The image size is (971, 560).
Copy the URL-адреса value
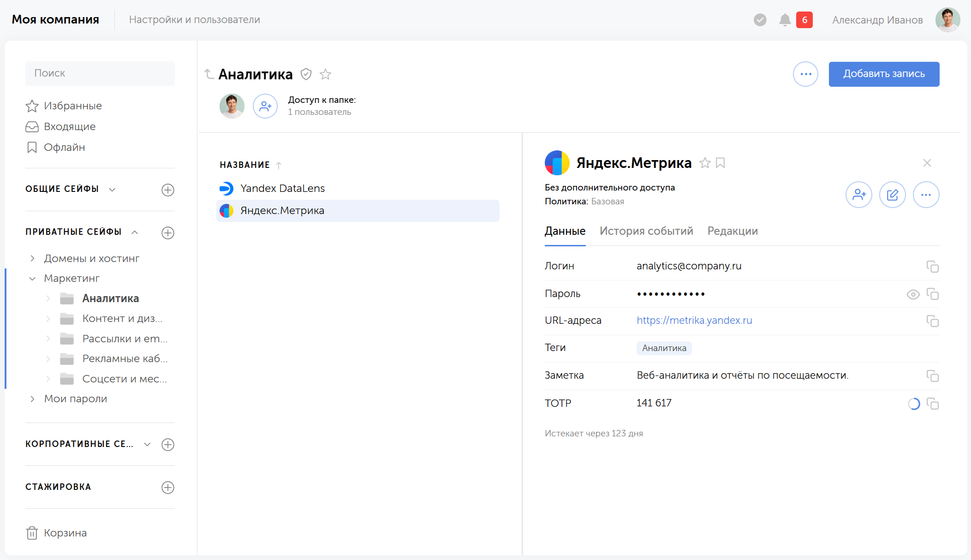pyautogui.click(x=932, y=321)
